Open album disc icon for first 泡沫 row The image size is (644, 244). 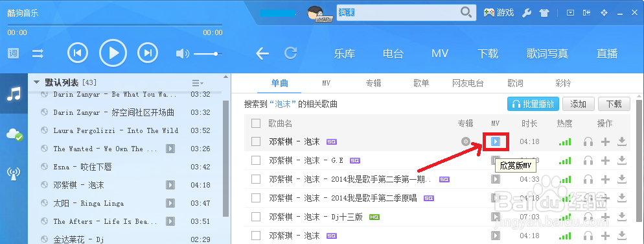coord(465,141)
